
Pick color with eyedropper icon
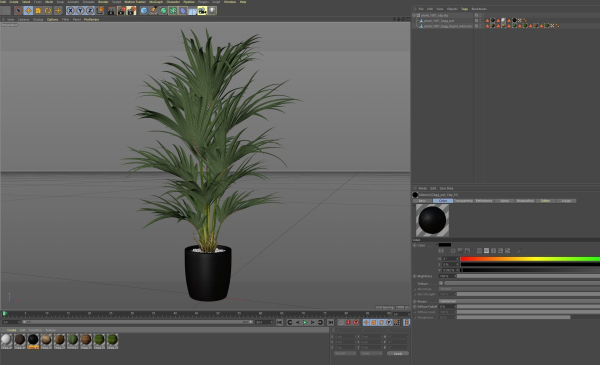(x=519, y=251)
